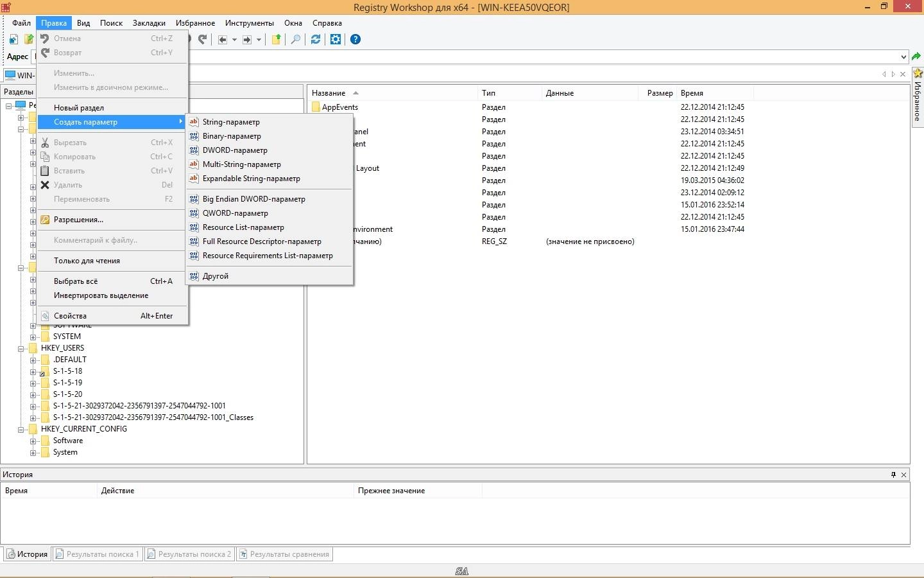This screenshot has height=578, width=924.
Task: Click the green go arrow beside address bar
Action: 917,57
